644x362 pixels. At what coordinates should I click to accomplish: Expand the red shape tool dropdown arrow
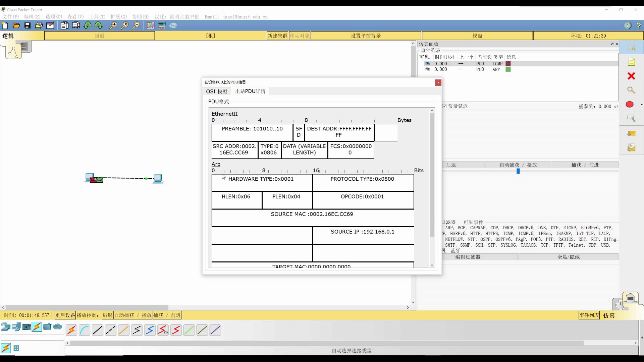[641, 105]
